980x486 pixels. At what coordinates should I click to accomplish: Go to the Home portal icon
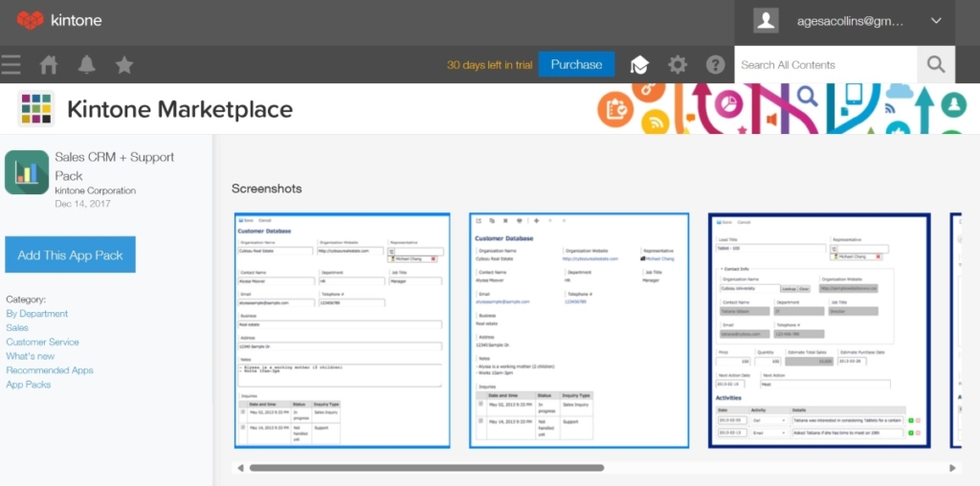click(x=49, y=65)
